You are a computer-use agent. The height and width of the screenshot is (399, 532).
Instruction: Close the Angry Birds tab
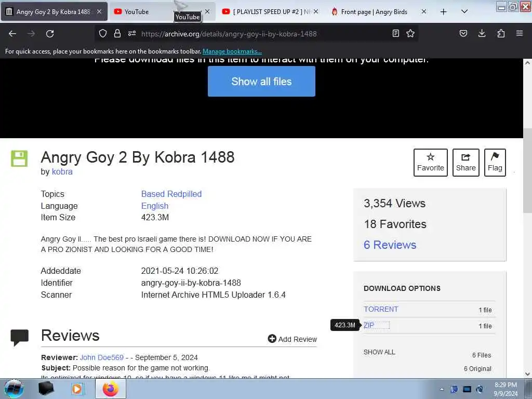point(424,11)
